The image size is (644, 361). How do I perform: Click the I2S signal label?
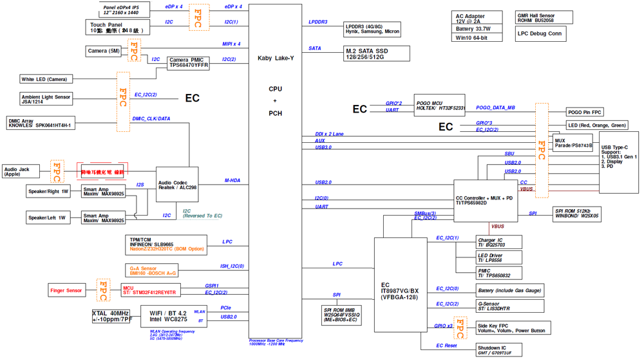140,185
